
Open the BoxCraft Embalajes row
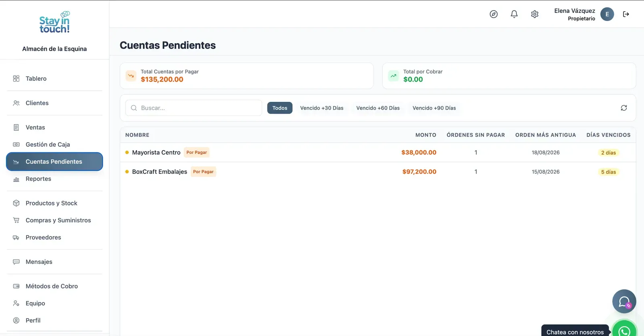(378, 172)
